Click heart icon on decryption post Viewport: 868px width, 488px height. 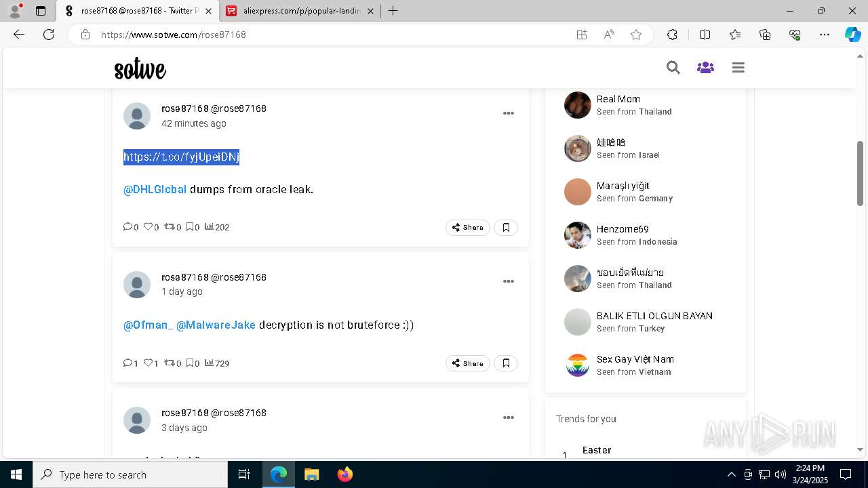(148, 363)
